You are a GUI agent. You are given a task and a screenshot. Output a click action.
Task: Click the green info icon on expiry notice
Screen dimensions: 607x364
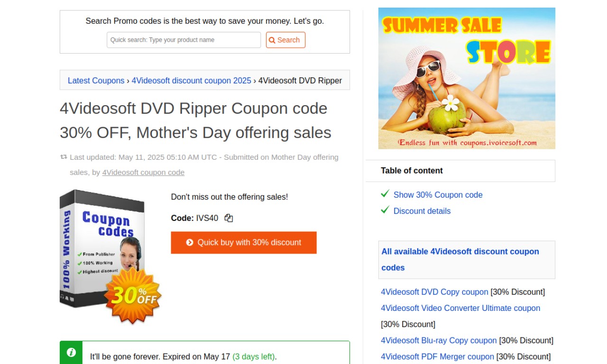coord(71,352)
